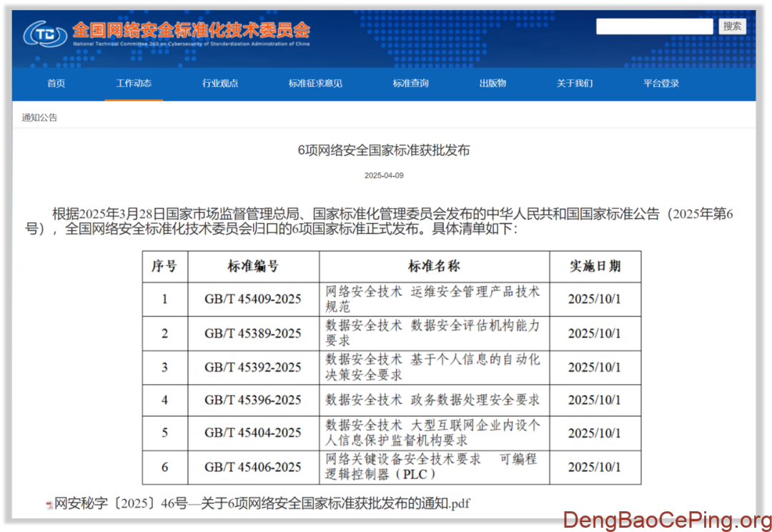This screenshot has width=772, height=532.
Task: Click the 通知公告 breadcrumb link
Action: coord(39,117)
